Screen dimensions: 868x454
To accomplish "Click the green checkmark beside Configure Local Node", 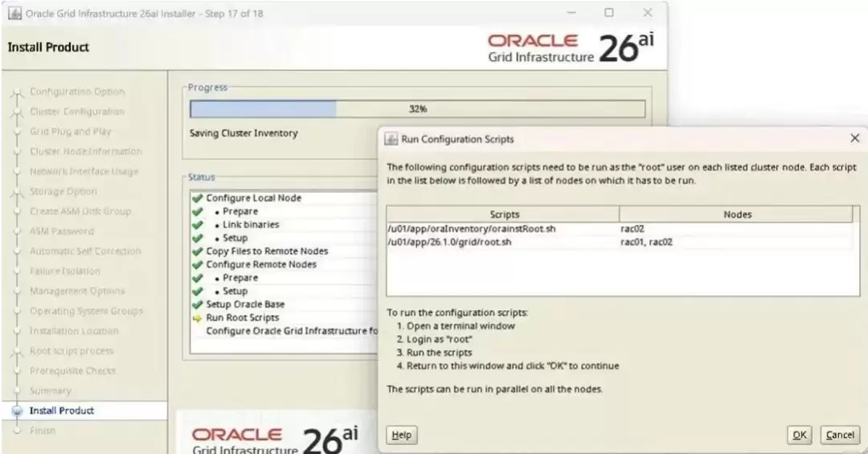I will tap(197, 198).
